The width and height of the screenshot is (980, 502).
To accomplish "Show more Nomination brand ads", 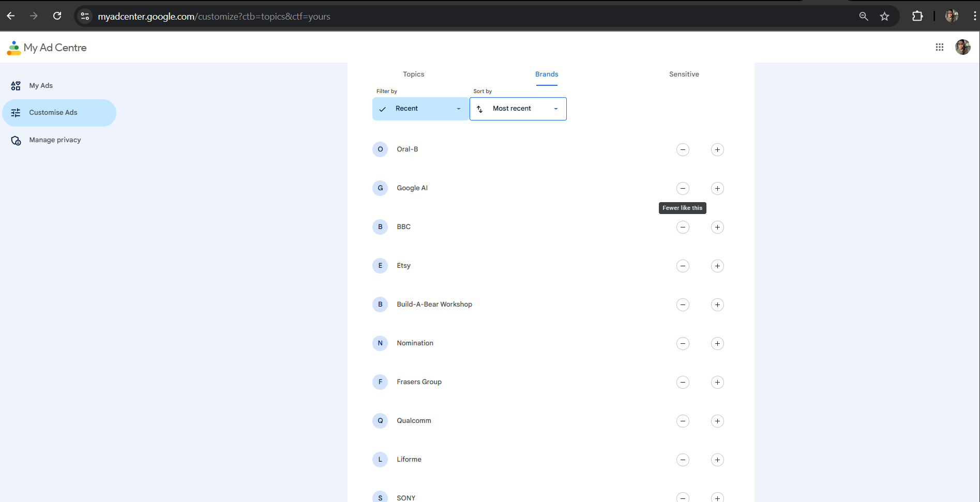I will [x=717, y=343].
